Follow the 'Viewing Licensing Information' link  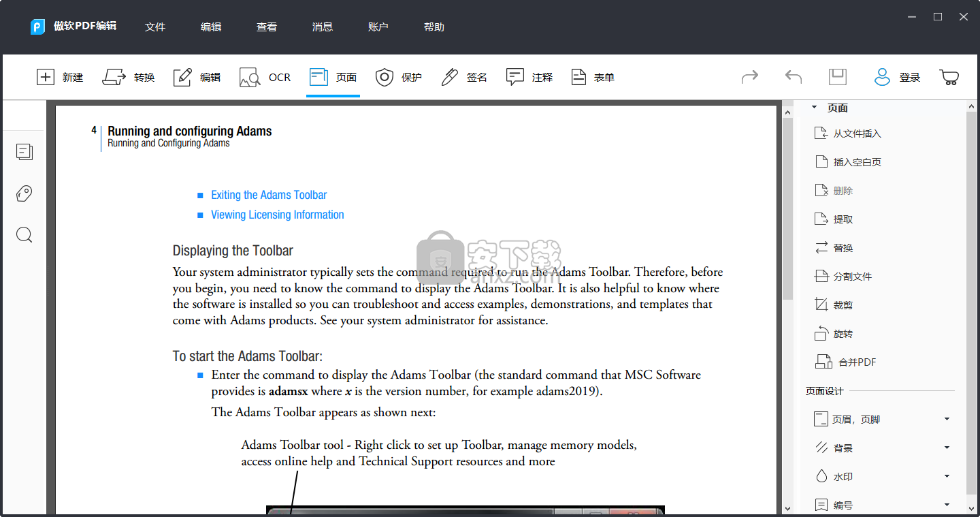point(278,215)
